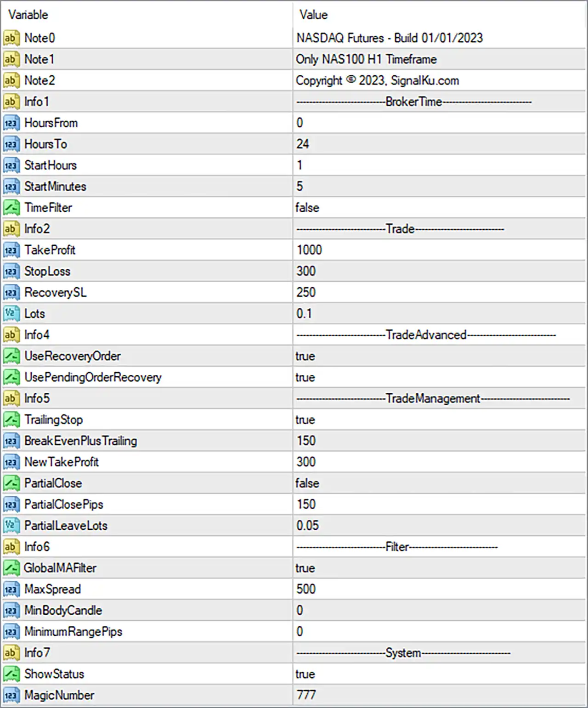Select the PartialClosePips variable name
The image size is (588, 708).
click(64, 504)
